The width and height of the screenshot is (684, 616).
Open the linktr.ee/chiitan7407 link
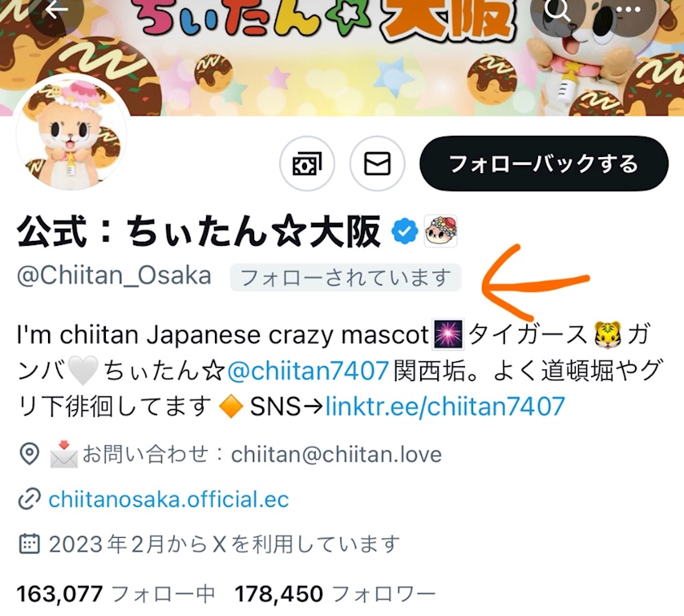click(x=445, y=407)
